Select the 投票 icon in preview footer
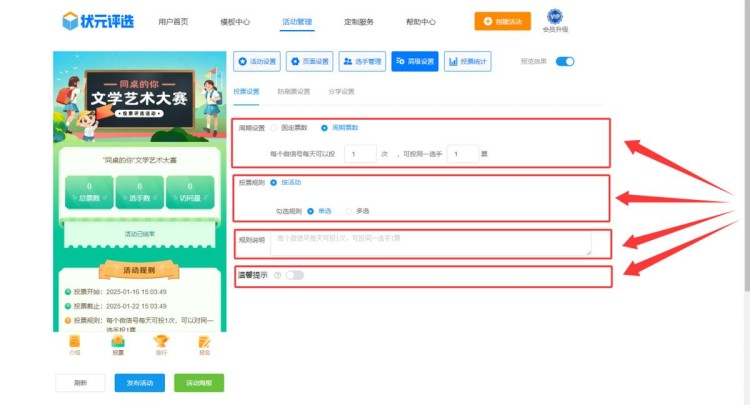This screenshot has width=750, height=405. coord(118,342)
